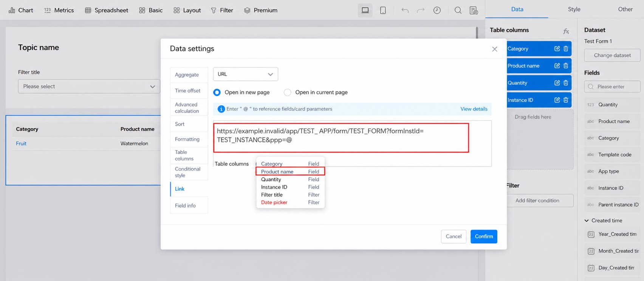Select Open in current page
644x281 pixels.
(x=316, y=92)
